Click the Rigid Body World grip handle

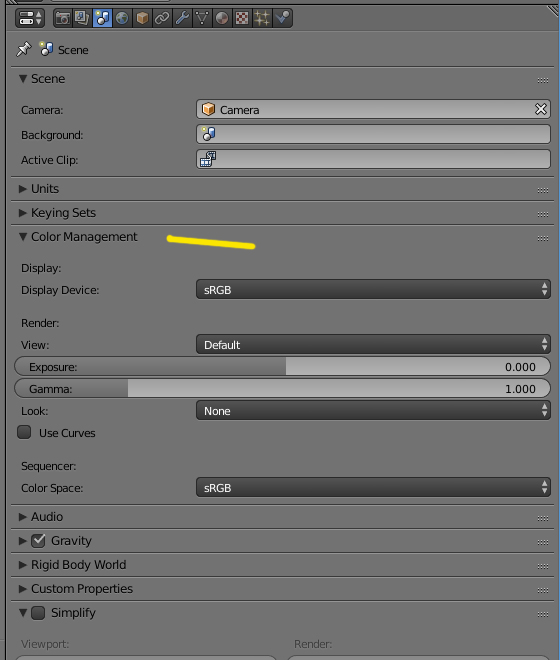point(543,567)
